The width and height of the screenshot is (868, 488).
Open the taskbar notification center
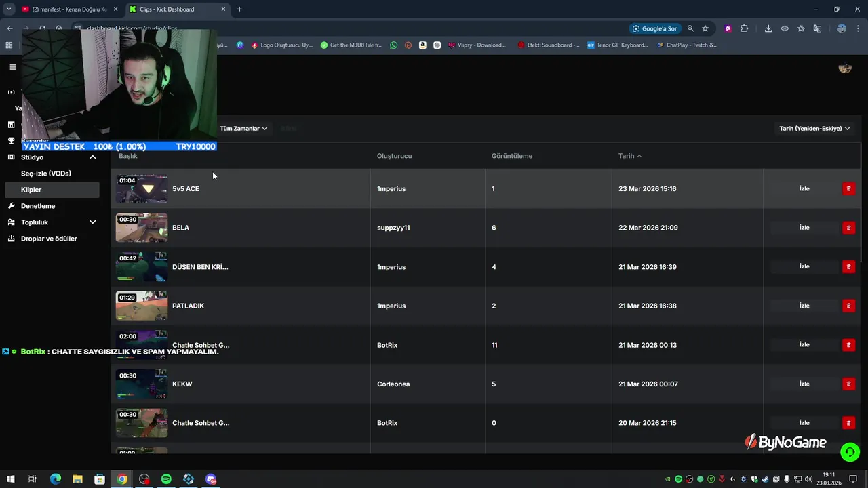click(x=853, y=479)
